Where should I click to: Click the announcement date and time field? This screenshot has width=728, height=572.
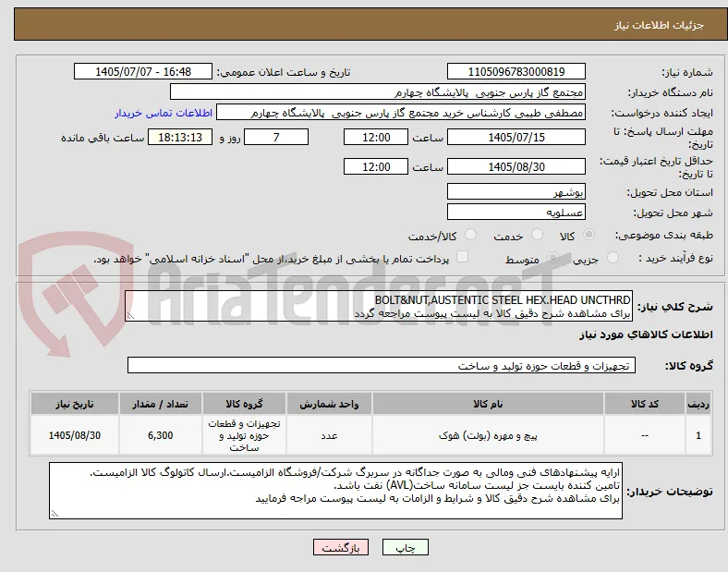(143, 71)
